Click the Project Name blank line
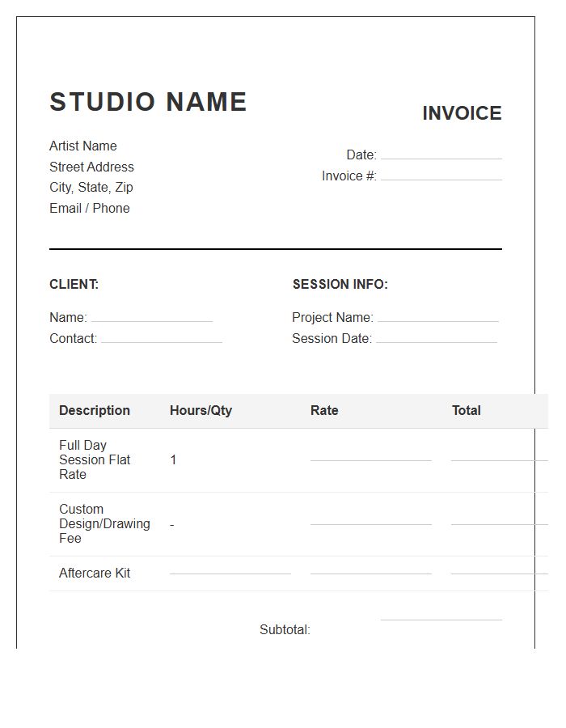 pos(438,317)
